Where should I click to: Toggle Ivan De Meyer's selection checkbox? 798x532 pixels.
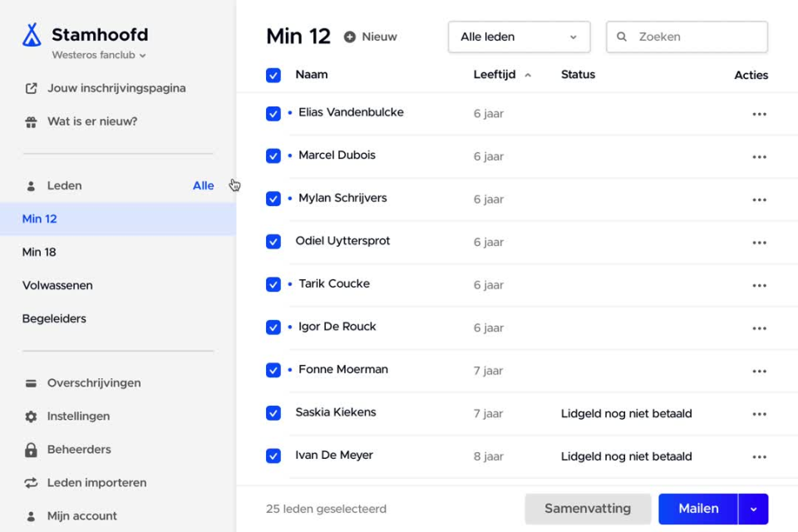(x=273, y=456)
